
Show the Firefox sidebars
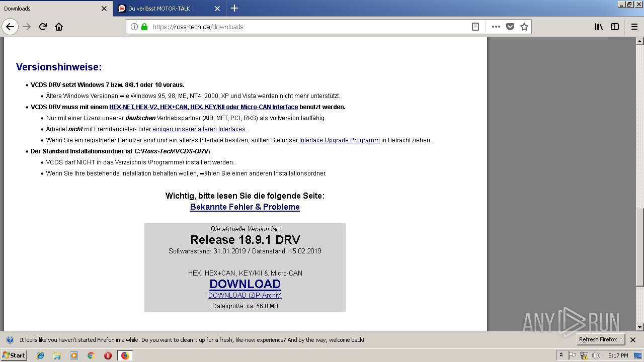[615, 27]
